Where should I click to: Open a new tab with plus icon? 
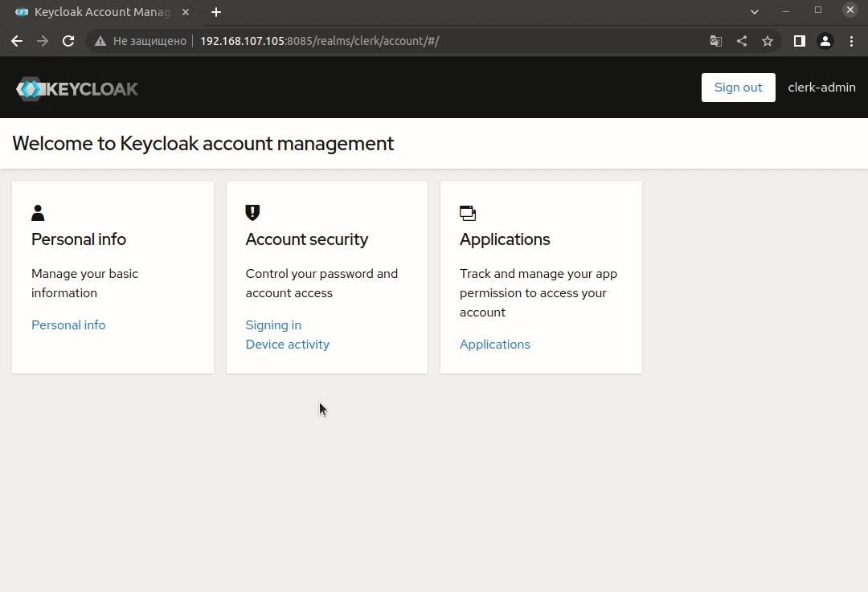216,12
